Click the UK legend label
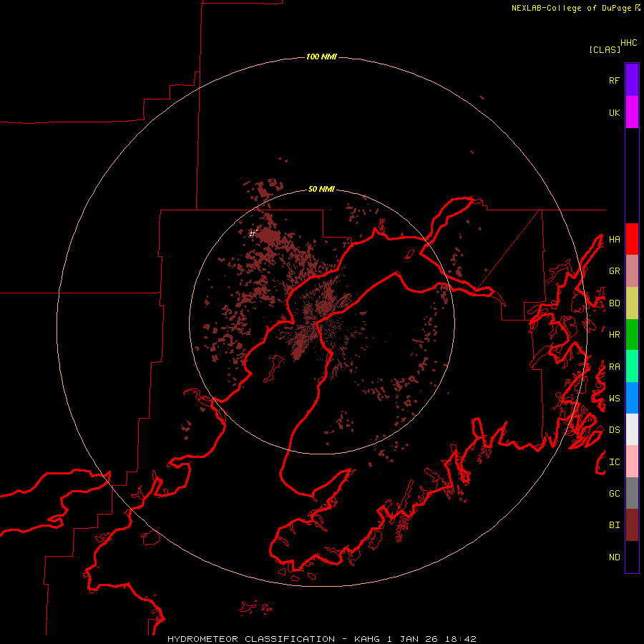The height and width of the screenshot is (644, 644). 614,112
